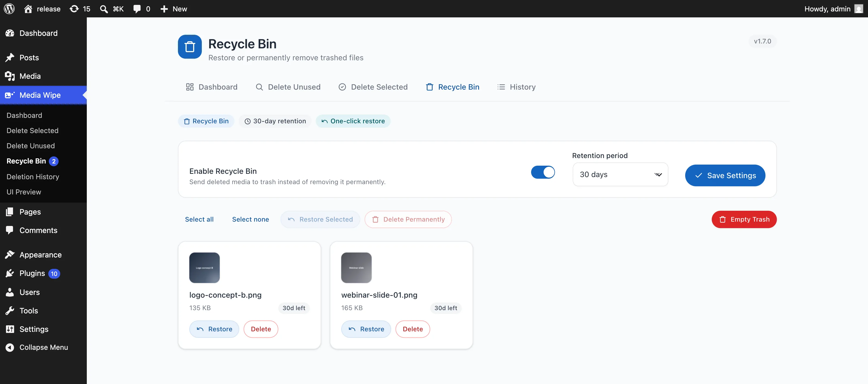This screenshot has height=384, width=868.
Task: Delete the logo-concept-b.png file
Action: click(261, 329)
